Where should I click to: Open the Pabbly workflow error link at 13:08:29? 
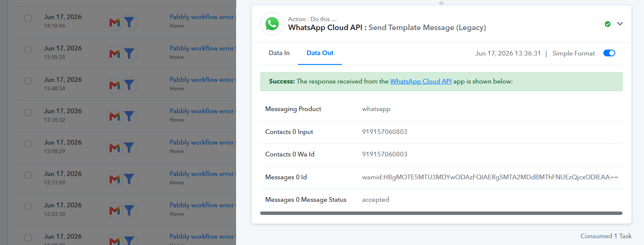pos(203,142)
